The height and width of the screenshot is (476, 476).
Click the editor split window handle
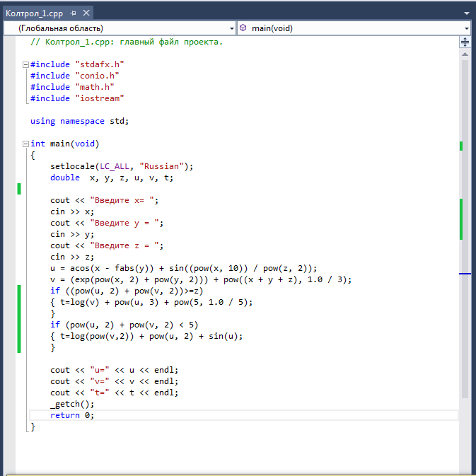click(465, 42)
